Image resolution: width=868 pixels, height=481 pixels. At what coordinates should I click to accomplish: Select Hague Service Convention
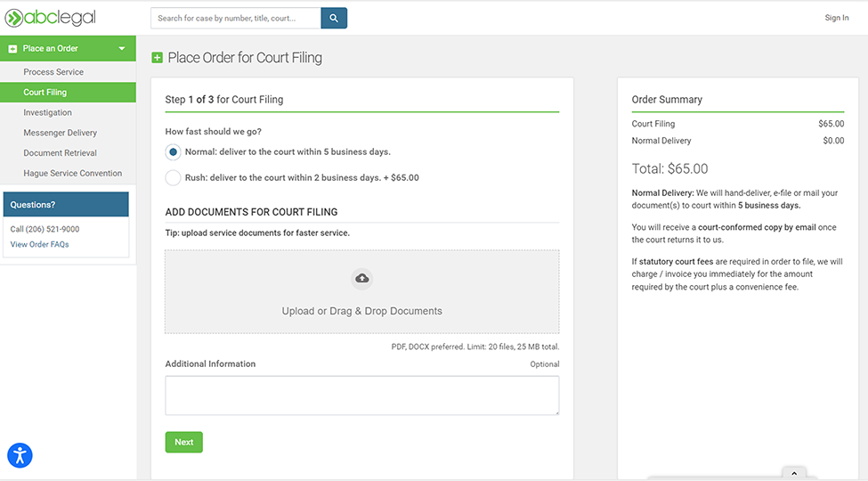pos(73,174)
